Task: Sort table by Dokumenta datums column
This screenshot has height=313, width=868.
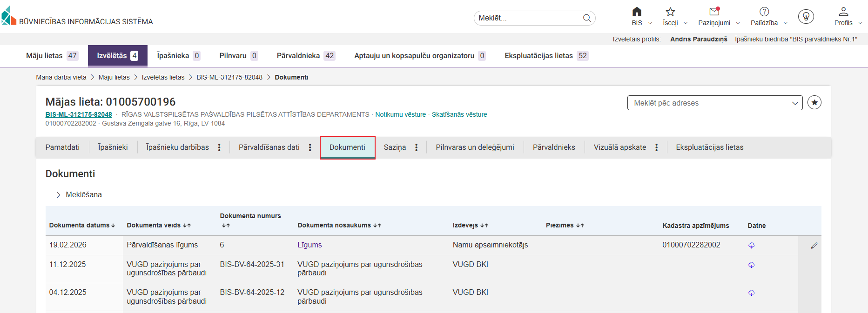Action: click(x=82, y=226)
